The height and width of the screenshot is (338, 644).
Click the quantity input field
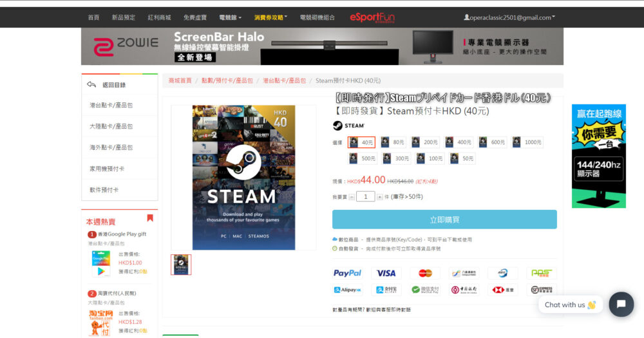(366, 197)
